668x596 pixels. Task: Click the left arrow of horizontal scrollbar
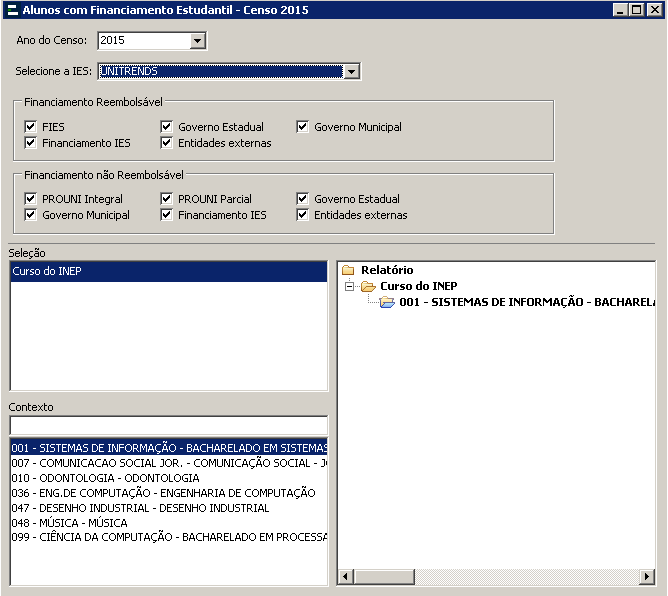[346, 577]
